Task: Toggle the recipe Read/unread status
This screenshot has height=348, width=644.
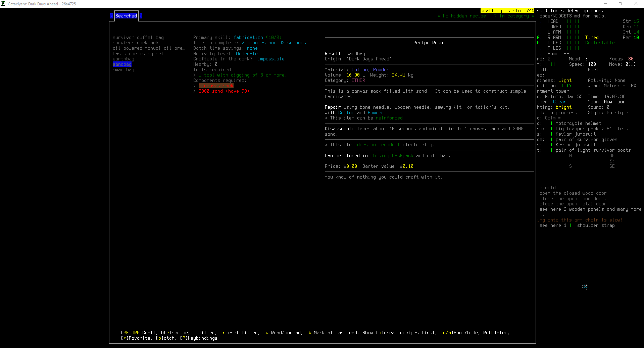Action: 283,333
